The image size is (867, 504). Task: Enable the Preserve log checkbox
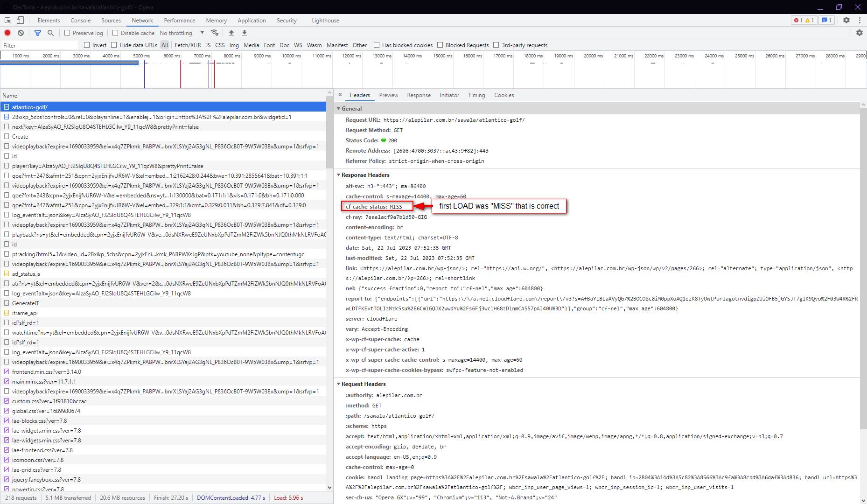tap(67, 33)
